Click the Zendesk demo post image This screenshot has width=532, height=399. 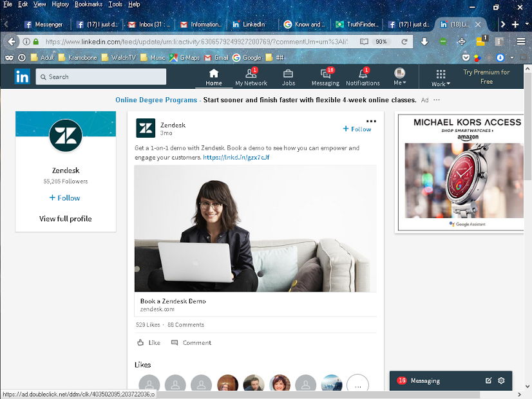[256, 228]
